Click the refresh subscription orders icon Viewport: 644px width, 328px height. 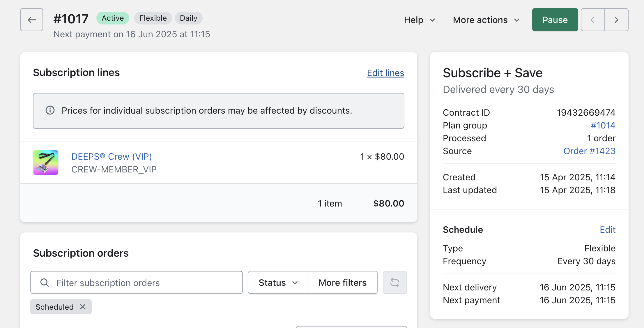click(x=394, y=283)
